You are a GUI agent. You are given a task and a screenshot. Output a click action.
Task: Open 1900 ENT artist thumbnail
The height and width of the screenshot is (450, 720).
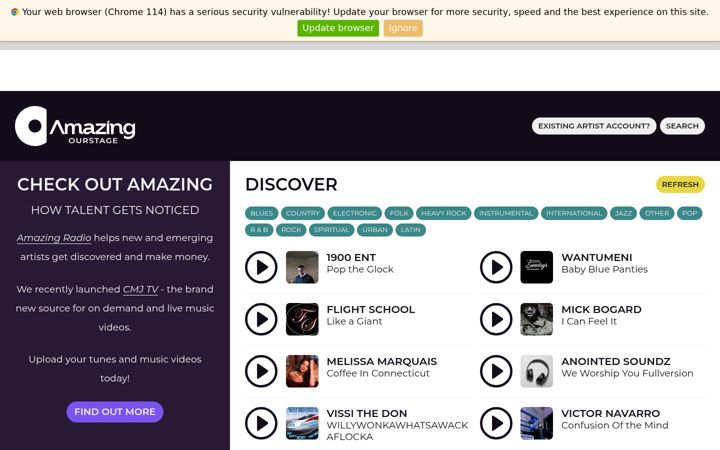click(302, 267)
